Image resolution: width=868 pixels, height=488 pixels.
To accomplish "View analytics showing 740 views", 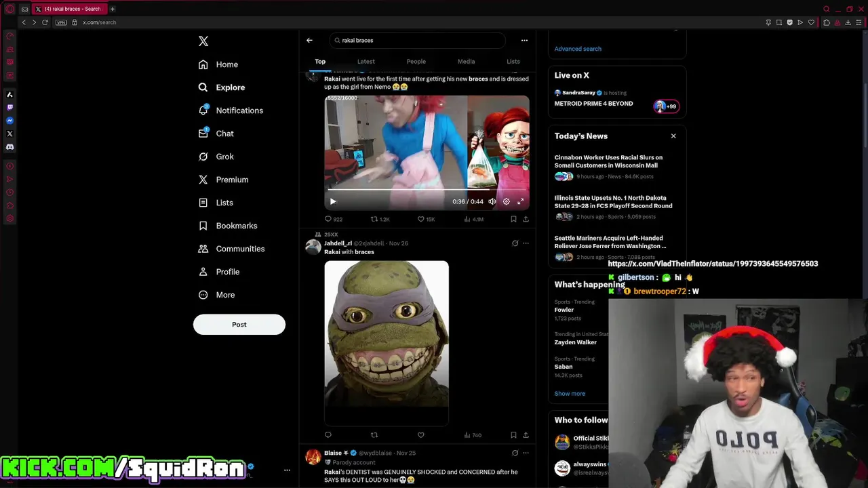I will pyautogui.click(x=473, y=434).
